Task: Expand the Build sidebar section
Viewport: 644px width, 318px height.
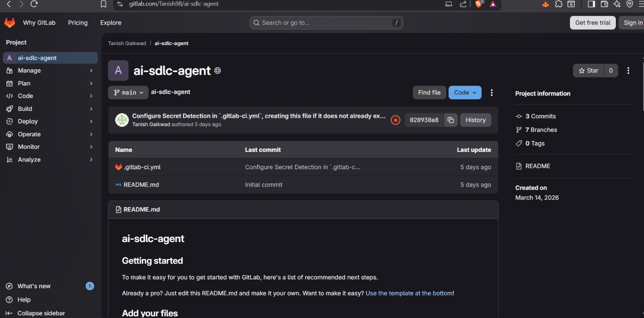Action: tap(50, 109)
